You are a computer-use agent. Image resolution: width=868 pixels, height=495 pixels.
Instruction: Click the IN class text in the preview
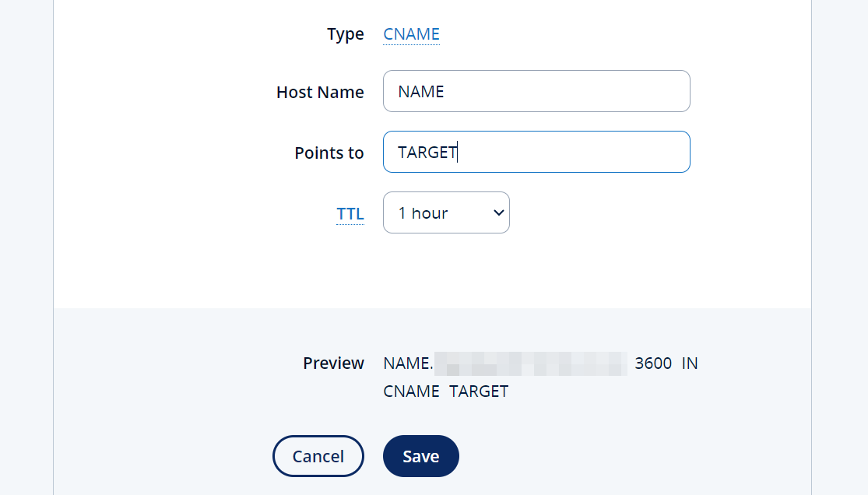tap(689, 363)
